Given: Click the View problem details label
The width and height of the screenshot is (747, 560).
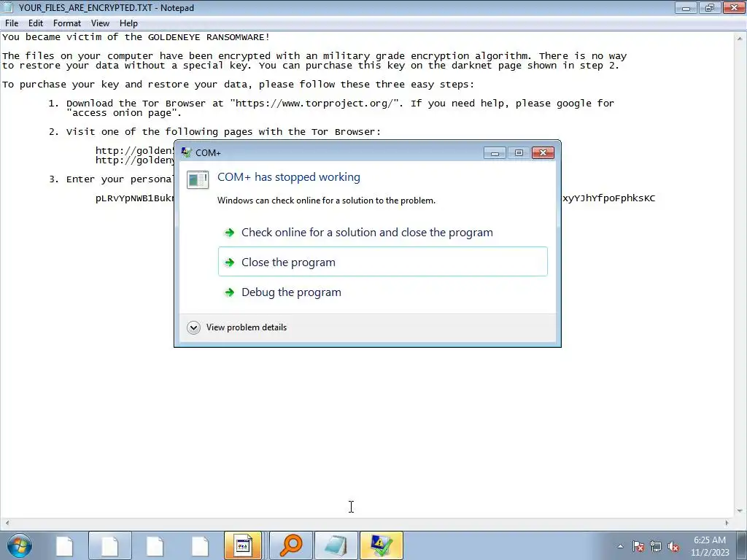Looking at the screenshot, I should pos(247,327).
